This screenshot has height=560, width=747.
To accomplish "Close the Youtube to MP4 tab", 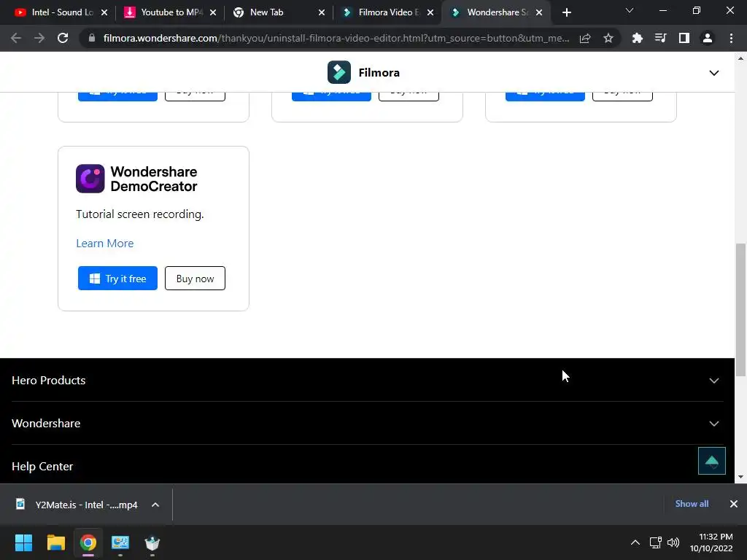I will (213, 12).
